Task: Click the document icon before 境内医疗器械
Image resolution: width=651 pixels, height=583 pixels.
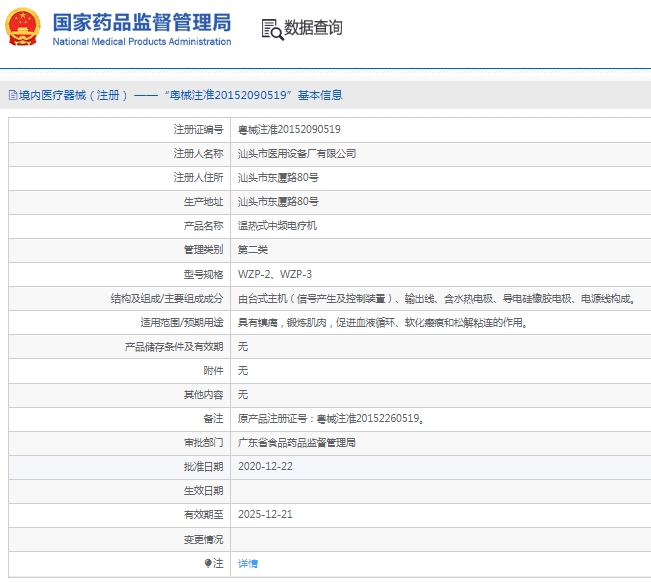Action: click(13, 95)
